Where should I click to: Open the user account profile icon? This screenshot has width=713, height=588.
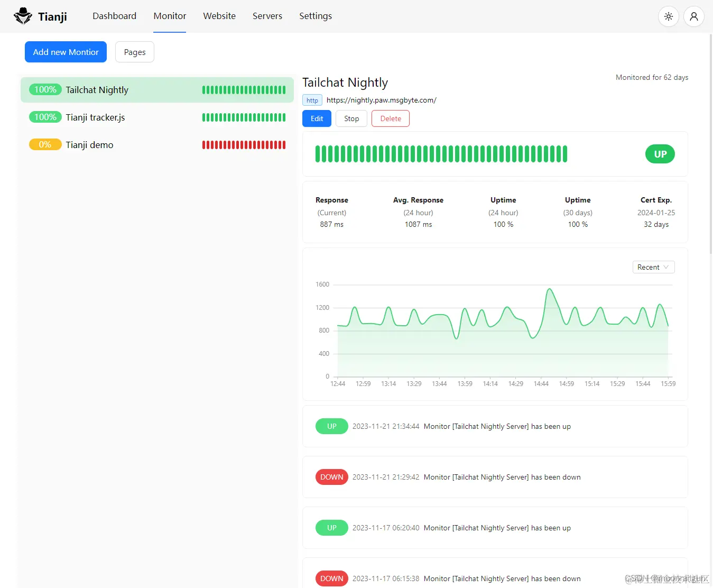tap(694, 16)
